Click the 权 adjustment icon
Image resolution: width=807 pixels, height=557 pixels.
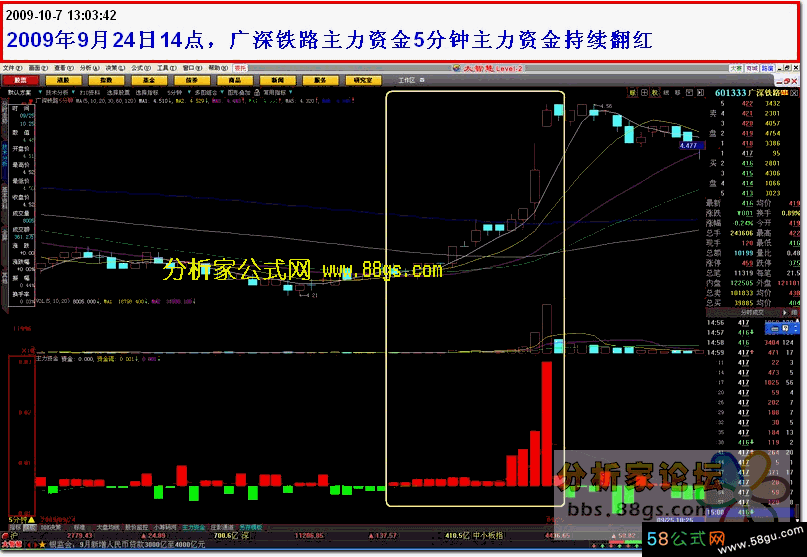(x=655, y=93)
